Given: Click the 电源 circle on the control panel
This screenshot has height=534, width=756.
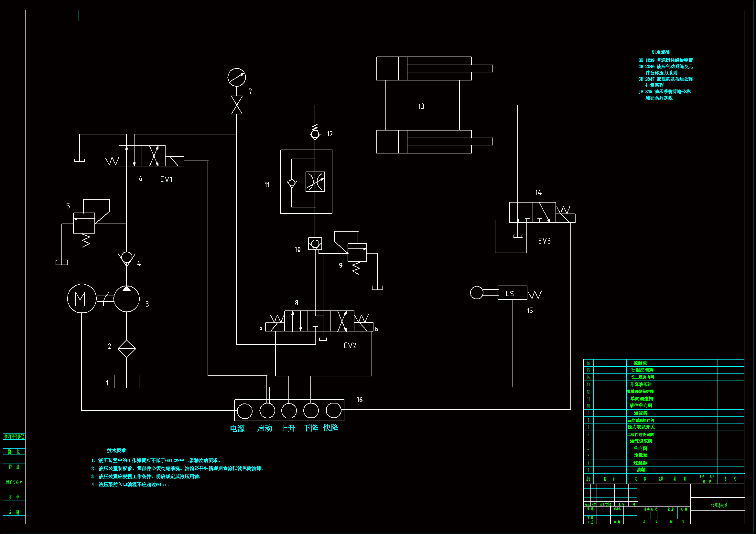Looking at the screenshot, I should 245,411.
